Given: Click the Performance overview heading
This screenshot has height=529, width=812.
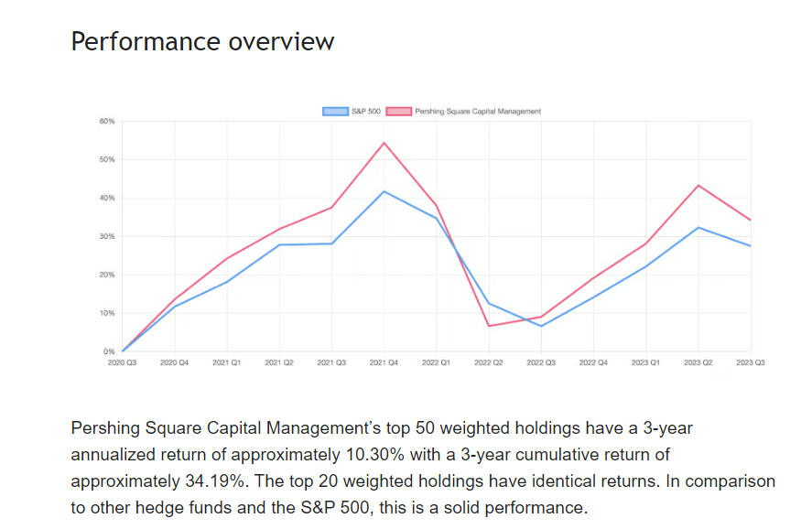Looking at the screenshot, I should 203,42.
